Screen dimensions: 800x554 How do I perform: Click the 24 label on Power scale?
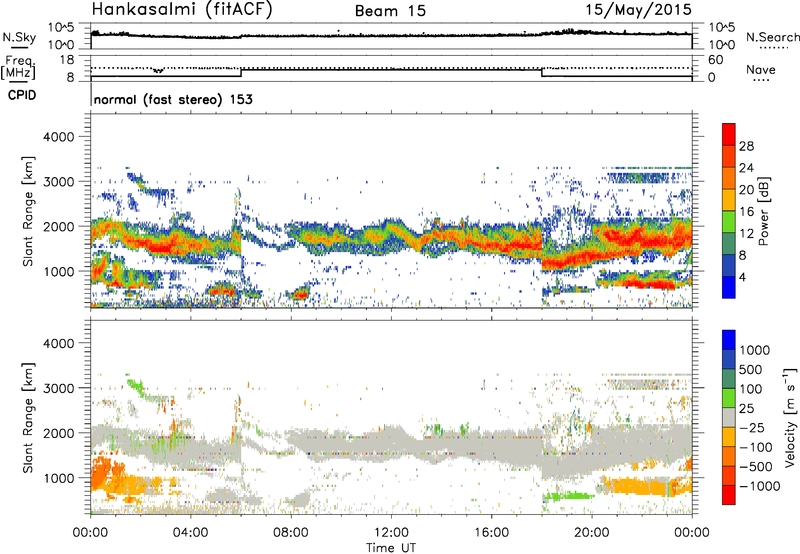(x=746, y=168)
